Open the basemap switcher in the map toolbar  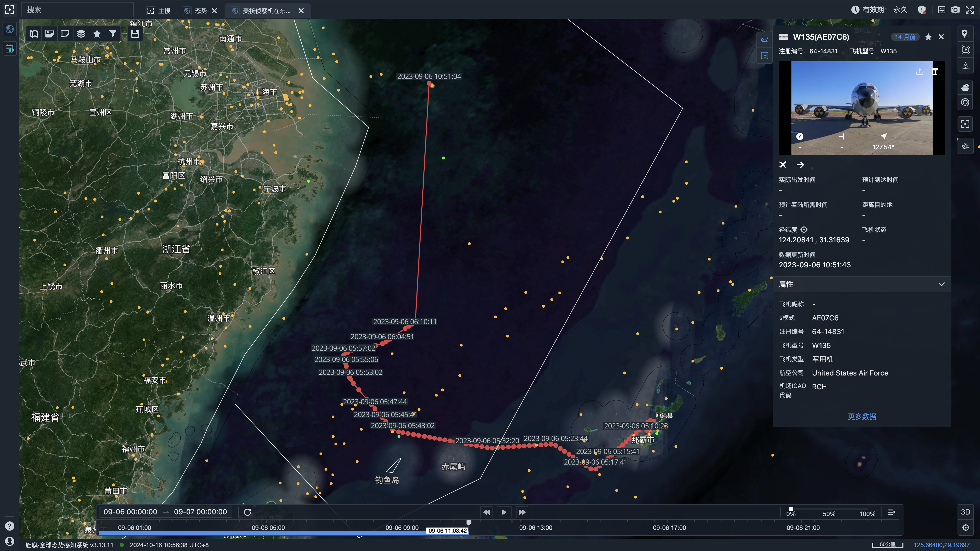click(33, 34)
